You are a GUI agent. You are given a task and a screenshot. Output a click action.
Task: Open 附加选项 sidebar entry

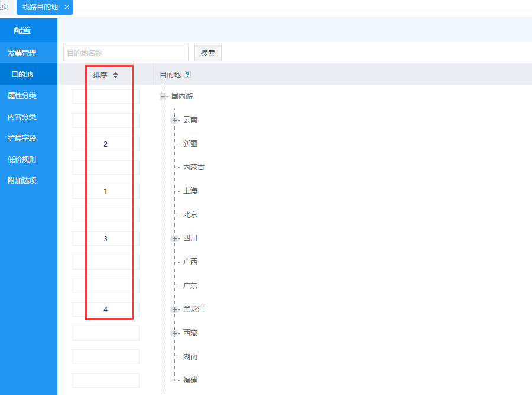tap(22, 181)
